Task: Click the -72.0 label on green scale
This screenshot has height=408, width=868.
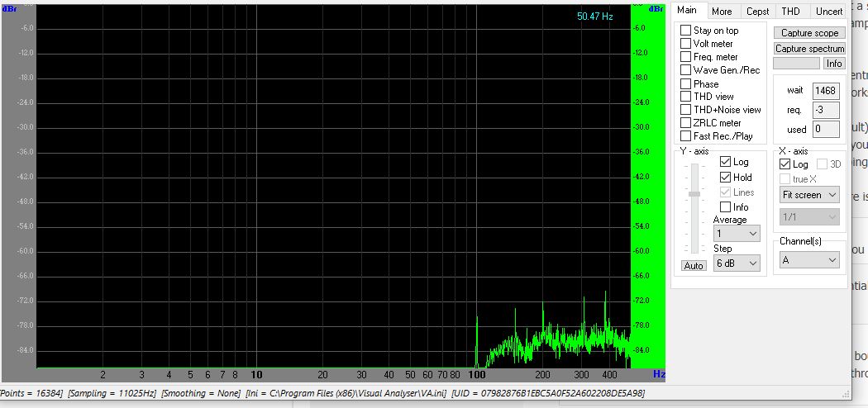Action: pos(639,301)
